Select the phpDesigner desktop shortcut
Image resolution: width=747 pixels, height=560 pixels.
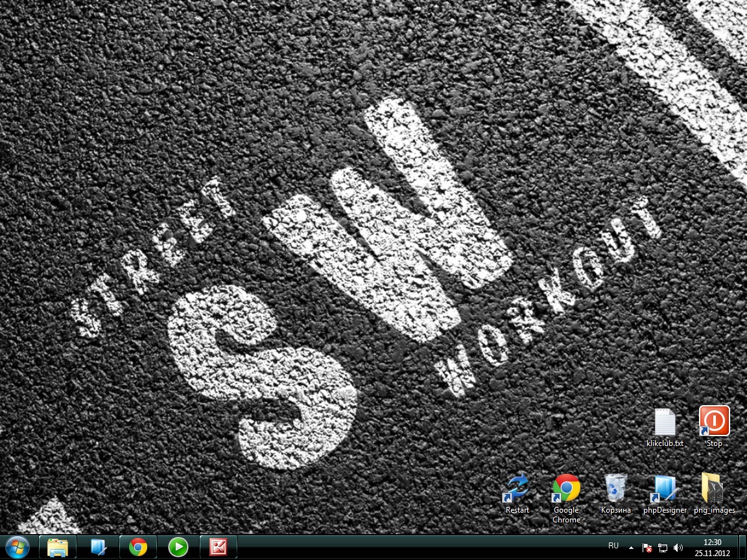665,489
